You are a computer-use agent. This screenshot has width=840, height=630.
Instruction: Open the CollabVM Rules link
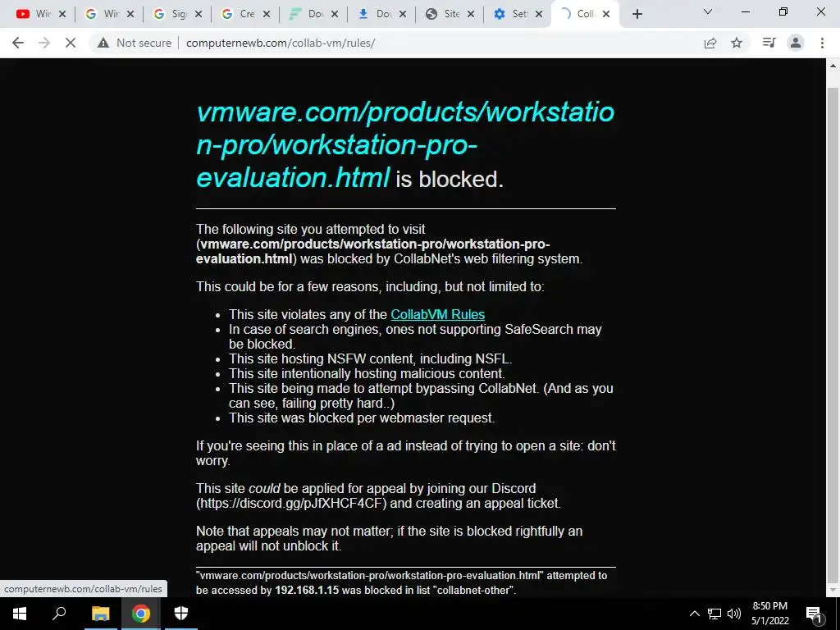438,314
